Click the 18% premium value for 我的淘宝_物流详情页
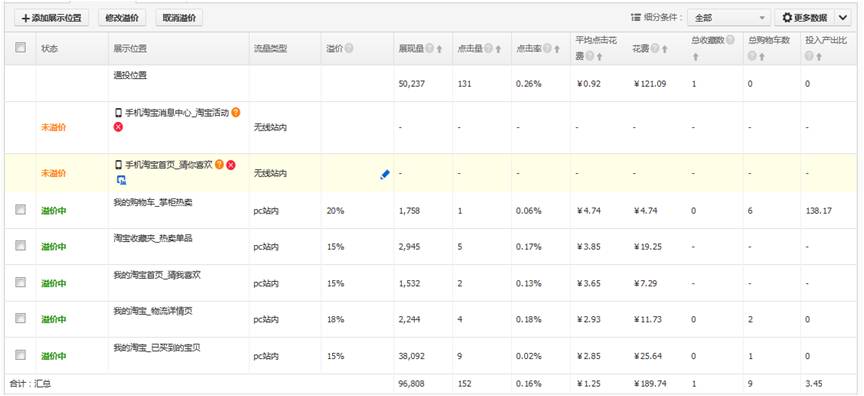864x396 pixels. click(x=335, y=319)
